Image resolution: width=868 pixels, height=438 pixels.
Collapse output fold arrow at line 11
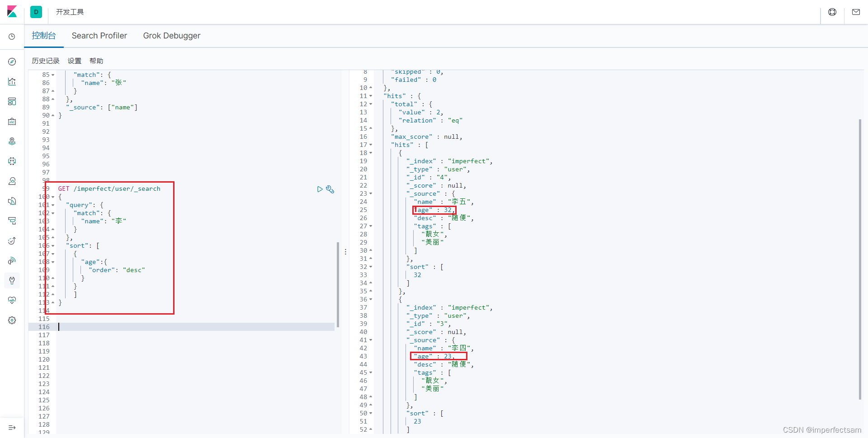tap(371, 96)
